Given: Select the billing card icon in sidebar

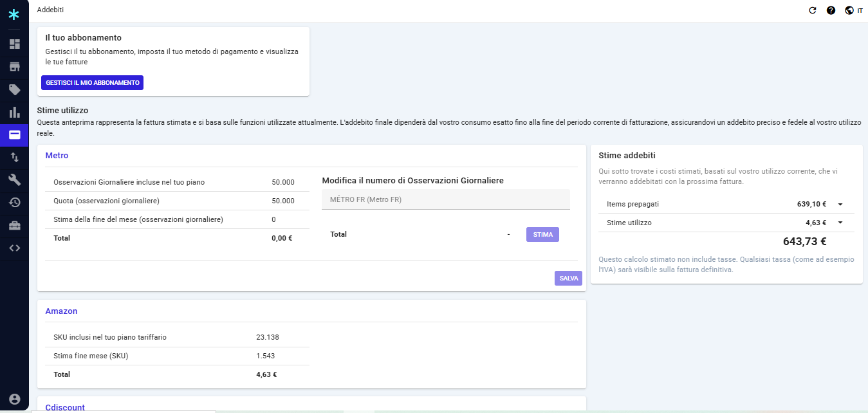Looking at the screenshot, I should coord(14,135).
